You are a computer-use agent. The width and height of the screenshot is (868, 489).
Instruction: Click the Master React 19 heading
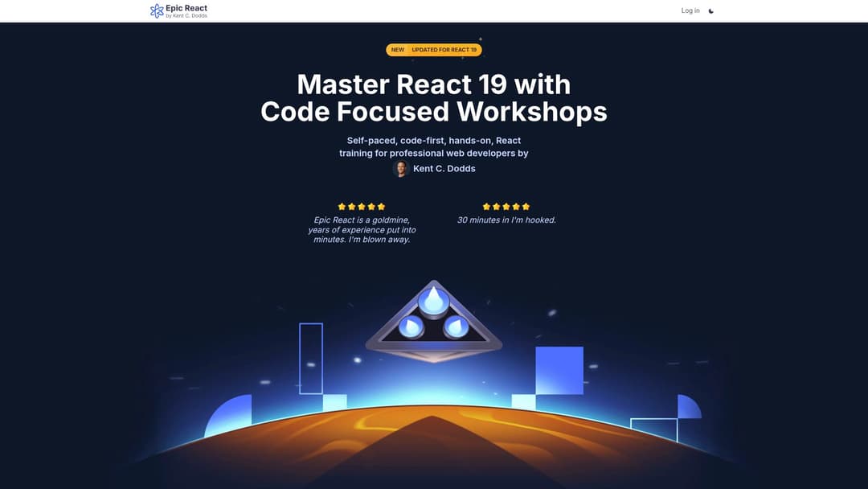(434, 98)
